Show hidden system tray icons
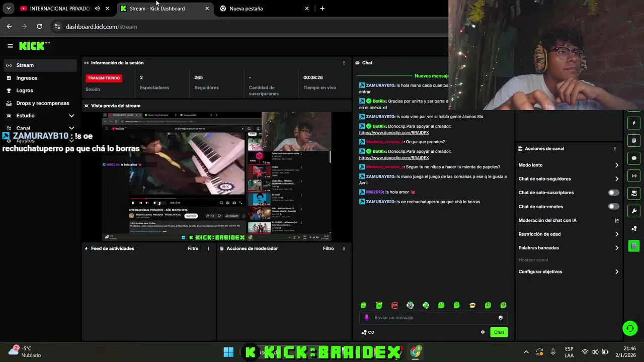Image resolution: width=644 pixels, height=362 pixels. 526,352
